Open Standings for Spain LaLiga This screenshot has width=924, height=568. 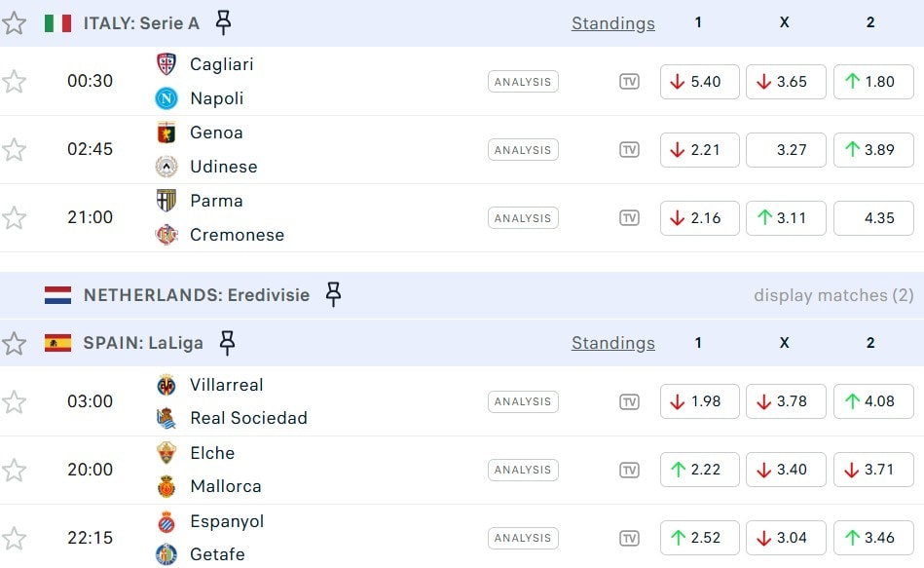pyautogui.click(x=612, y=343)
